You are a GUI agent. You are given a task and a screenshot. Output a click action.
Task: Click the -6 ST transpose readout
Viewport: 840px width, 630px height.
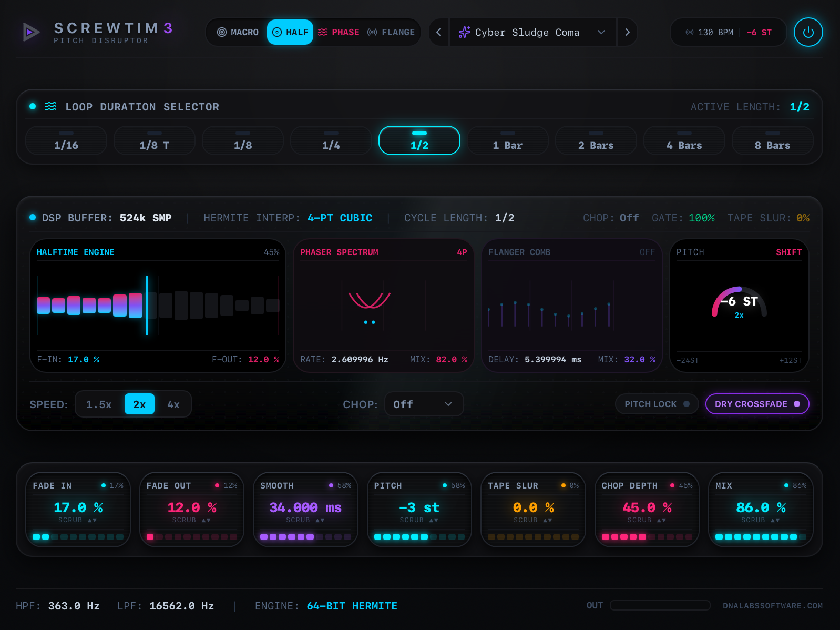[x=759, y=32]
